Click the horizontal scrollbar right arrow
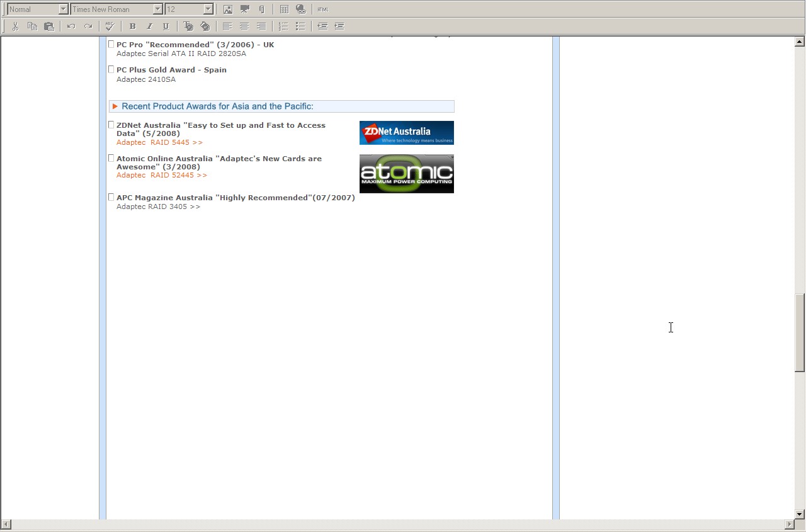The width and height of the screenshot is (806, 532). [x=790, y=524]
